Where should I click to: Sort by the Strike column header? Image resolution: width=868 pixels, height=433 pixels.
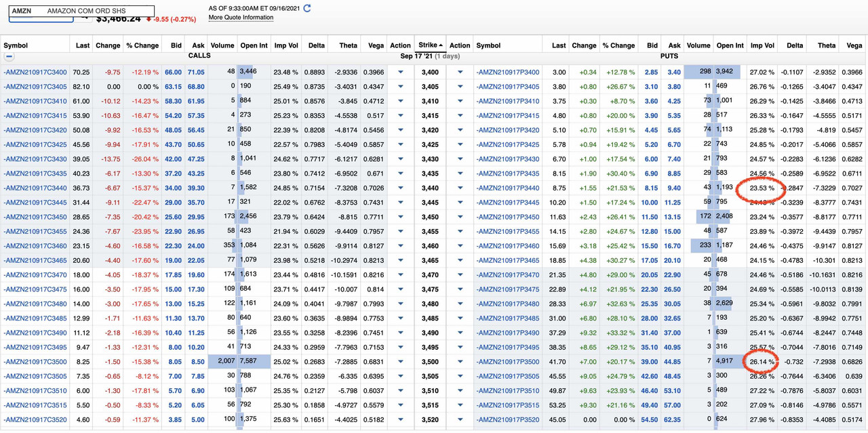pyautogui.click(x=431, y=45)
